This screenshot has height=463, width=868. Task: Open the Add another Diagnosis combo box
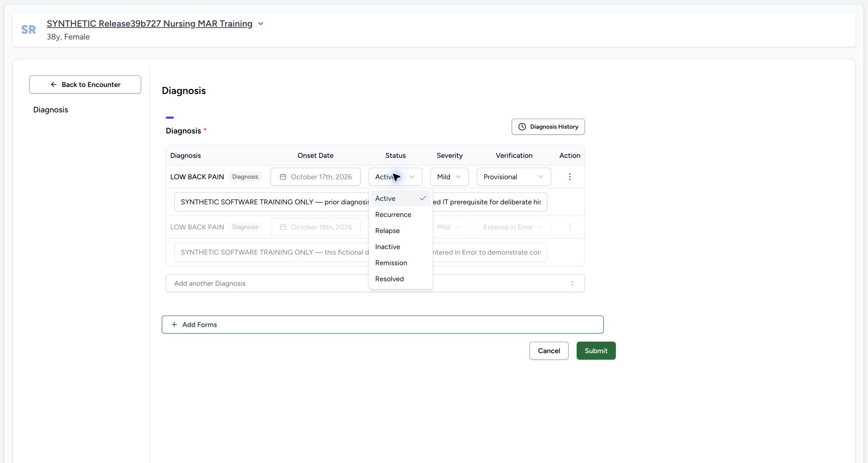click(x=375, y=284)
